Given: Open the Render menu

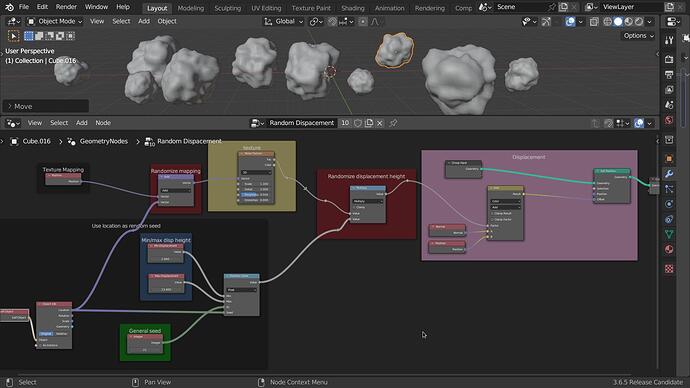Looking at the screenshot, I should (66, 7).
